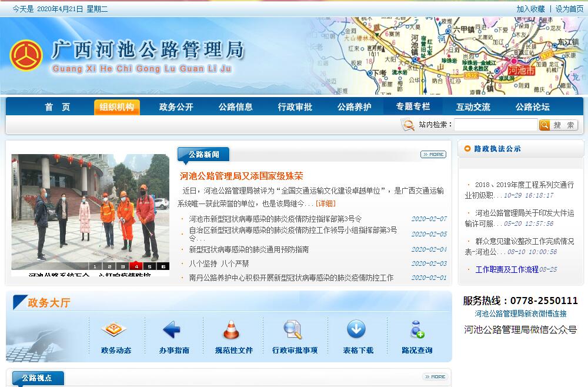Image resolution: width=588 pixels, height=387 pixels.
Task: Expand 公路新闻 list via MORE button
Action: tap(433, 155)
